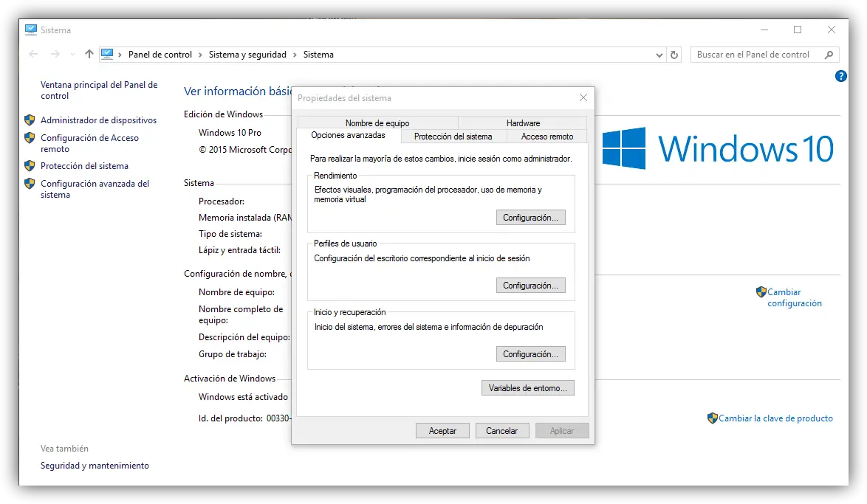
Task: Open Configuración avanzada del sistema link
Action: tap(95, 189)
